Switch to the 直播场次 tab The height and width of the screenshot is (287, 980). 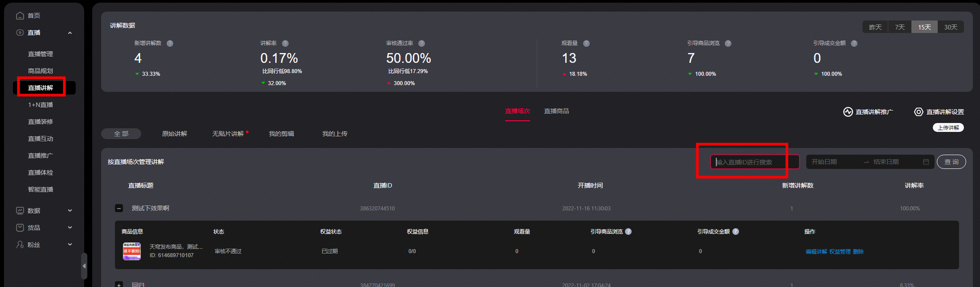(x=518, y=111)
